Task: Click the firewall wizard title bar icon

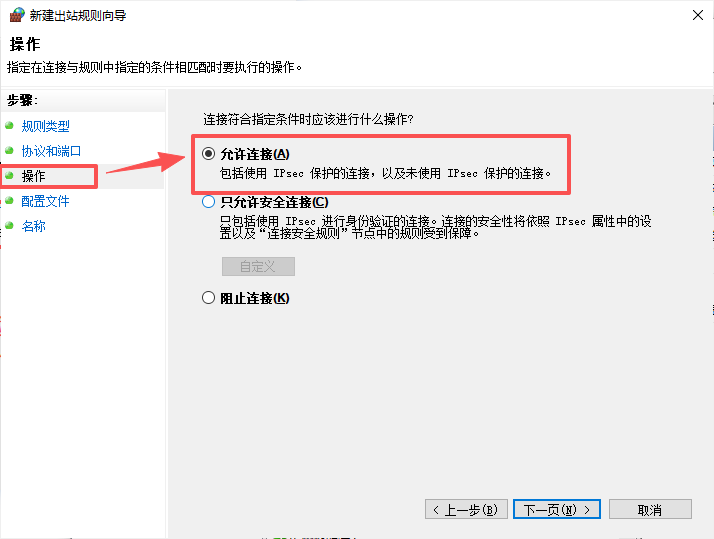Action: [17, 15]
